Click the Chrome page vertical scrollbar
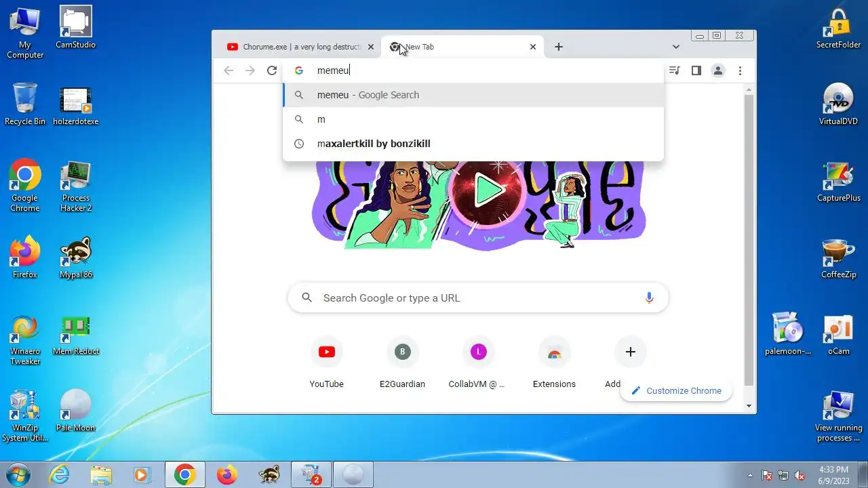This screenshot has height=488, width=868. [749, 239]
